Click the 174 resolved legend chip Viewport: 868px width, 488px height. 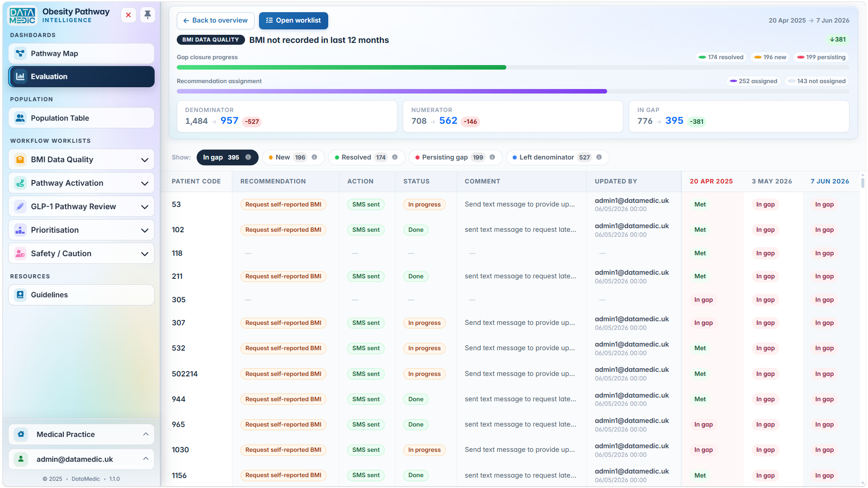[721, 57]
